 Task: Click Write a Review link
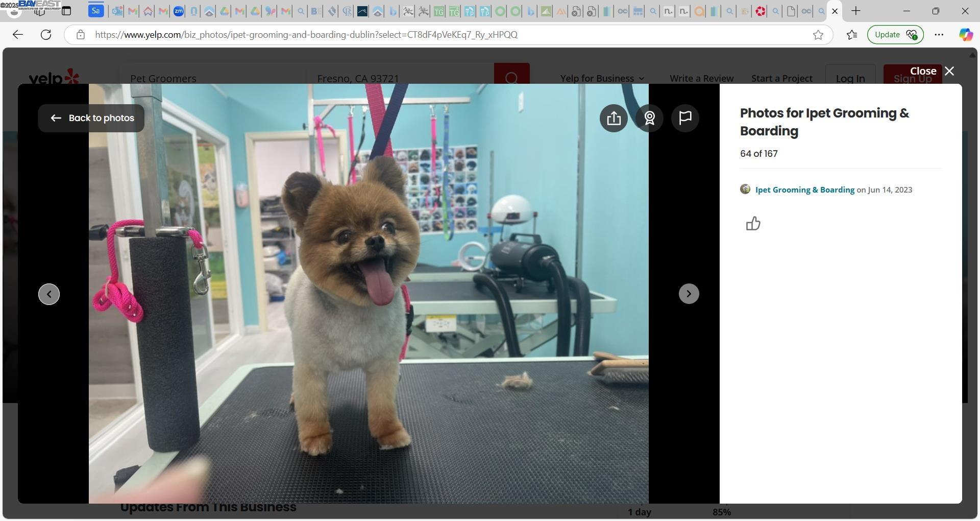click(701, 78)
